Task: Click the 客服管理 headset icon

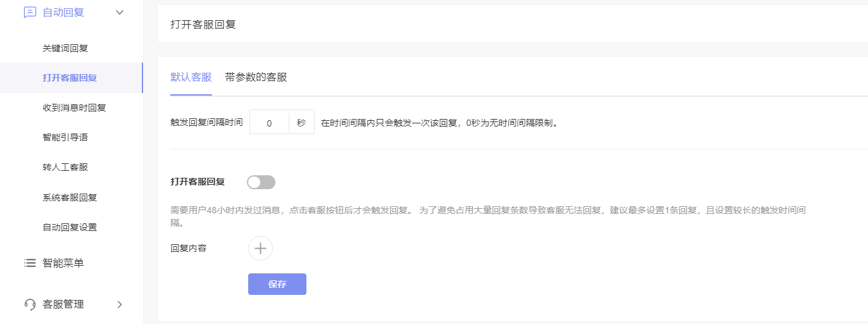Action: tap(30, 304)
